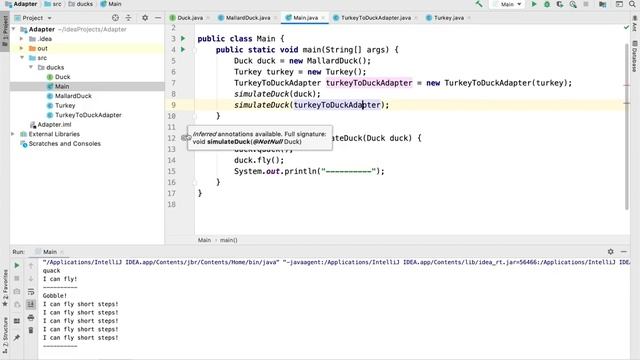Open TurkeyToDuckAdapter in project tree
Viewport: 640px width, 360px height.
[x=88, y=115]
